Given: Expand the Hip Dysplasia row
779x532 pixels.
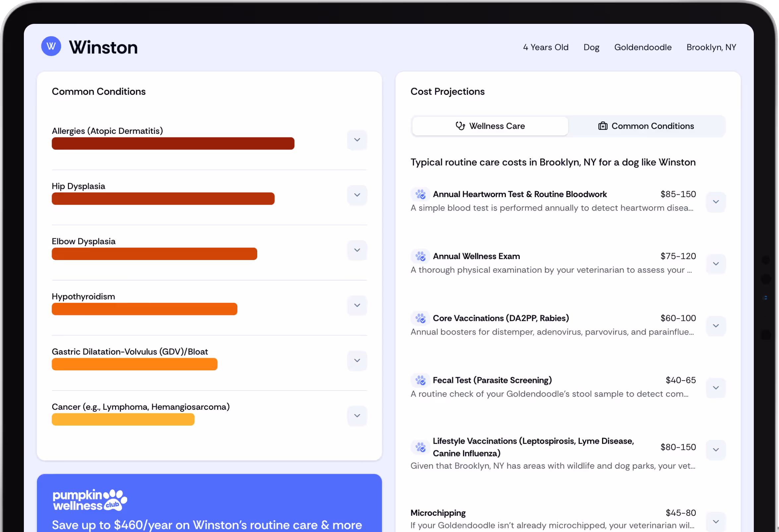Looking at the screenshot, I should pos(357,195).
